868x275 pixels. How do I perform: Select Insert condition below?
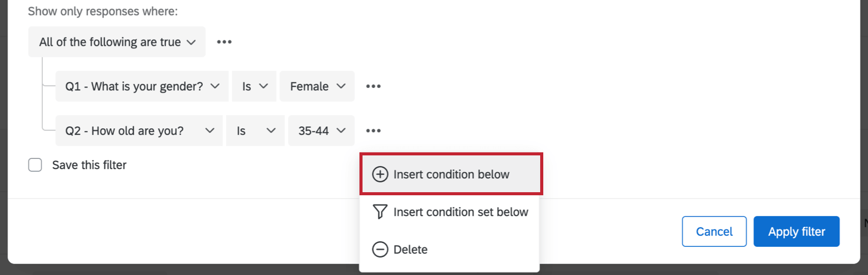click(x=451, y=174)
